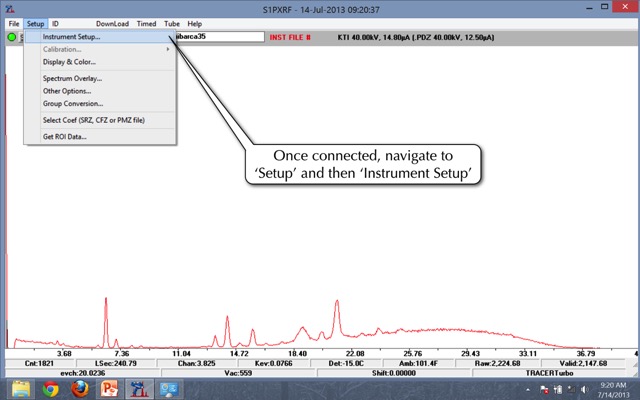Click Get ROI Data menu entry
640x400 pixels.
point(64,136)
